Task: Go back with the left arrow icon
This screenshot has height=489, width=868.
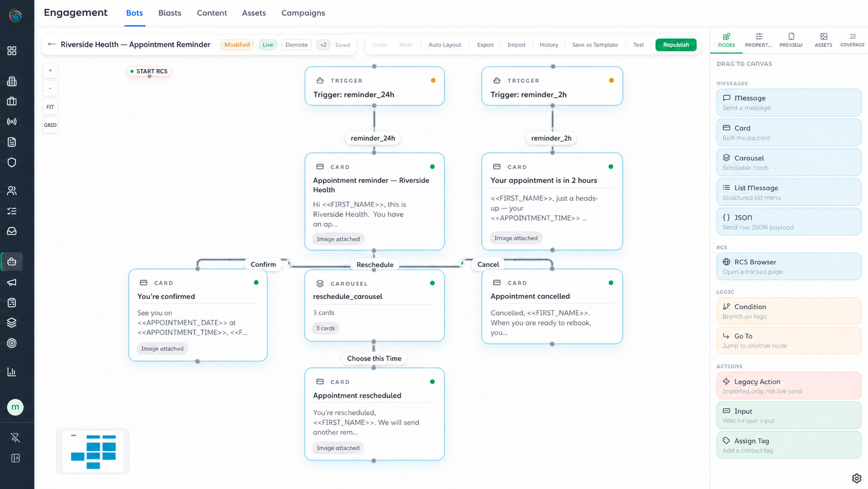Action: 51,44
